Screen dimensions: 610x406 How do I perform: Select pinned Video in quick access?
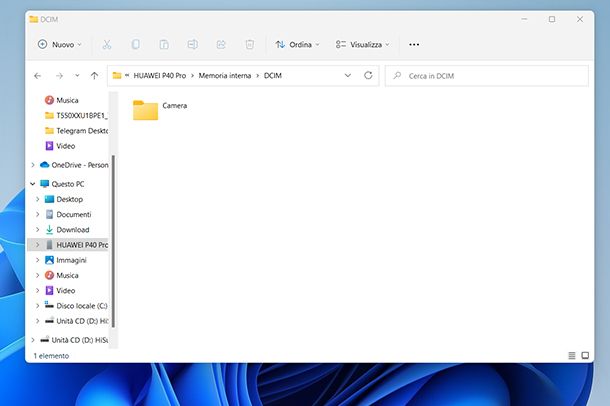[60, 146]
